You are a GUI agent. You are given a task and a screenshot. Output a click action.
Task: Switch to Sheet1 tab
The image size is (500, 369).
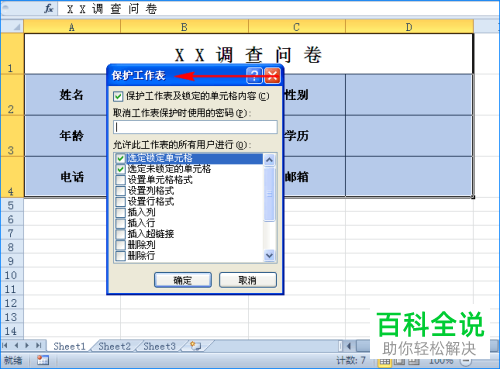[69, 346]
